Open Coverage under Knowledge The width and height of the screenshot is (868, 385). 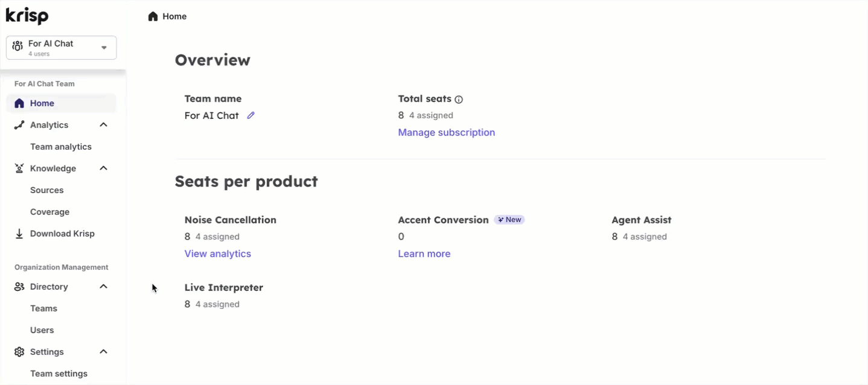point(49,212)
